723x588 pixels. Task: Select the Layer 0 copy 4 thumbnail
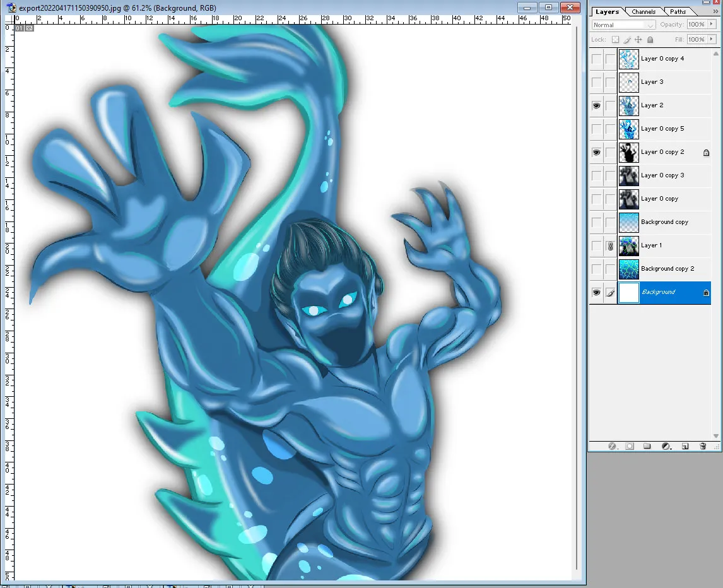(x=628, y=59)
